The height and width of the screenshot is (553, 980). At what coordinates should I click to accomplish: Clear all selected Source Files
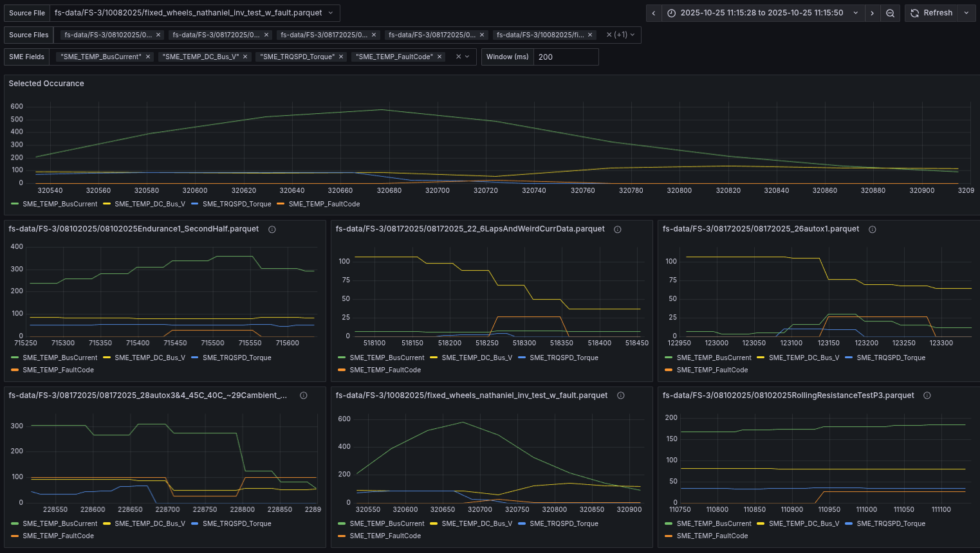tap(609, 35)
